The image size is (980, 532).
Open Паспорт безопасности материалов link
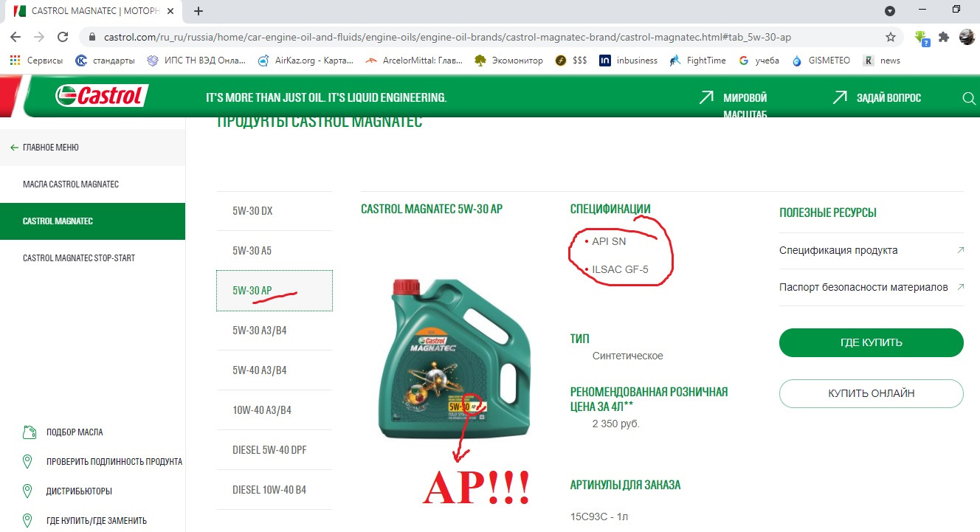click(x=872, y=287)
